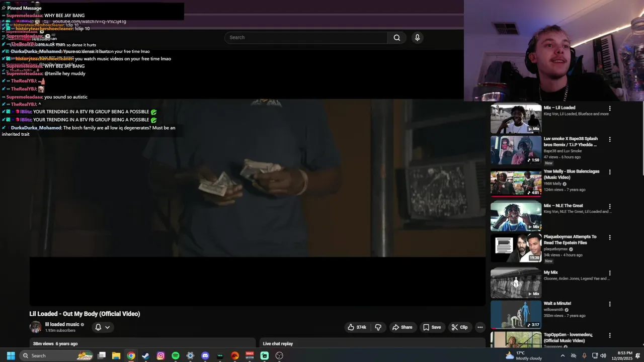Click the streamer webcam overlay

tap(553, 50)
